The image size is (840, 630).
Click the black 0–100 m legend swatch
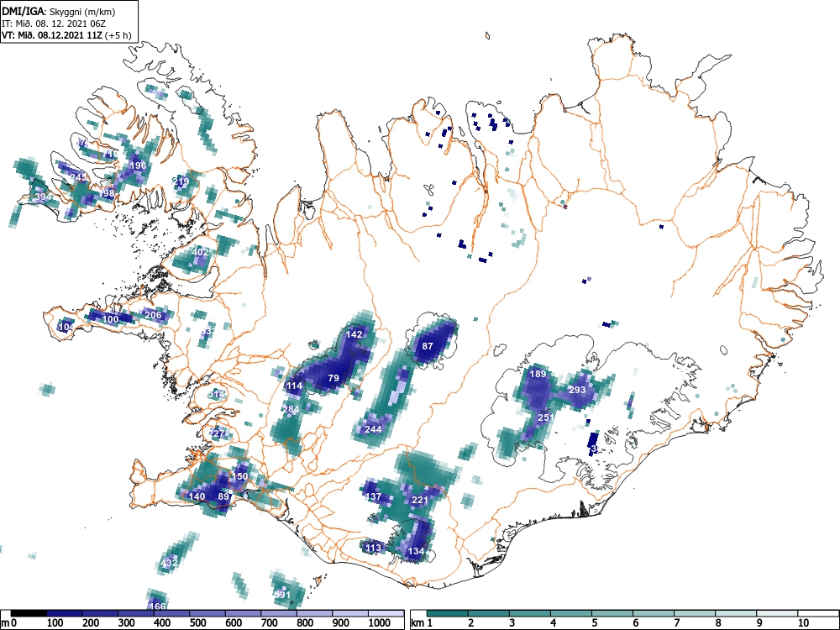click(x=29, y=613)
